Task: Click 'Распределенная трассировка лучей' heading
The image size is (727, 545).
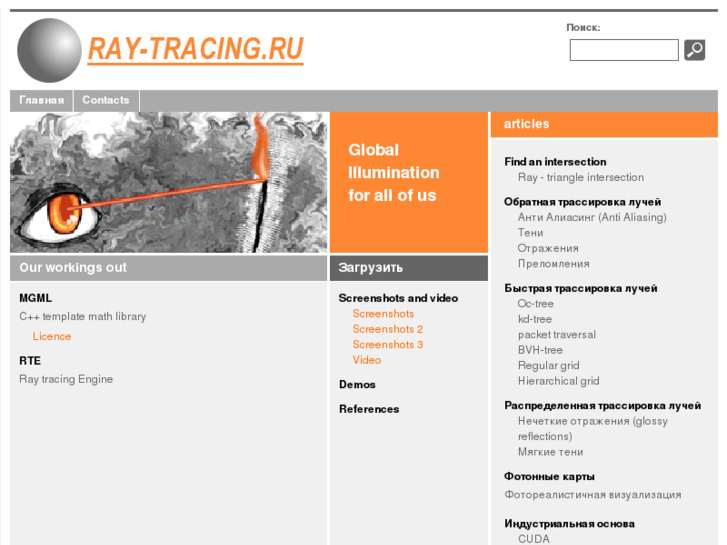Action: point(603,406)
